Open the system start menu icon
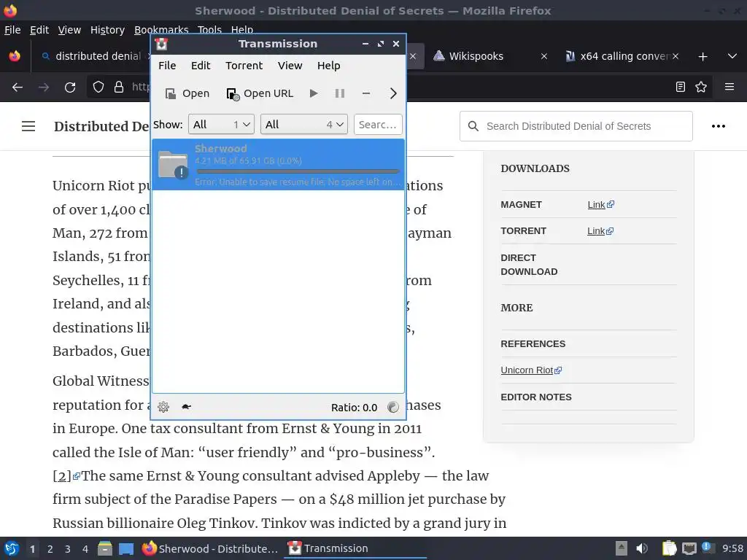Viewport: 747px width, 560px height. point(12,548)
